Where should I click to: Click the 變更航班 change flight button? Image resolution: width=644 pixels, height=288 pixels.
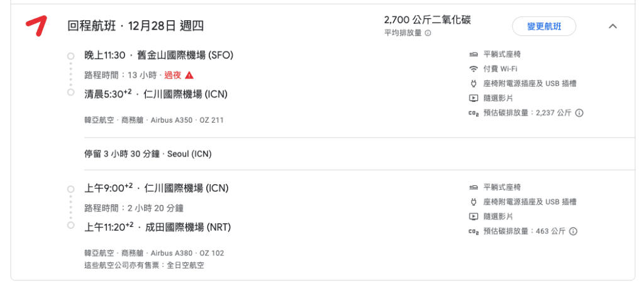[544, 26]
